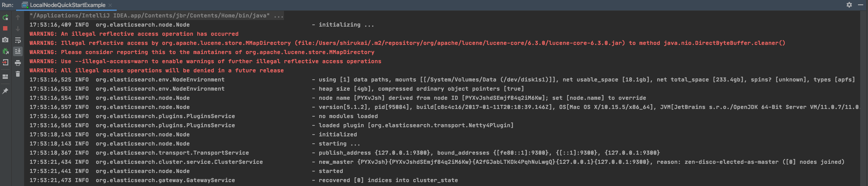Screen dimensions: 868x186
Task: Click the 'initialized' log message
Action: (338, 135)
